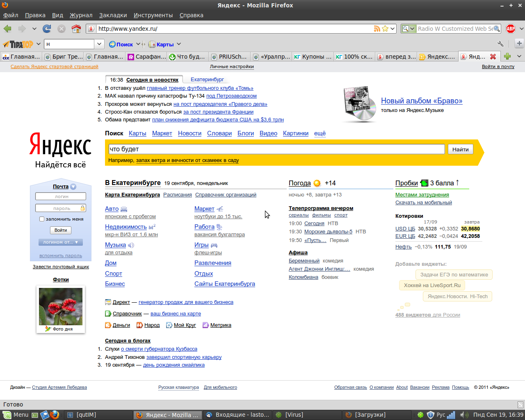Screen dimensions: 525x420
Task: Click the green traffic light icon
Action: click(x=424, y=183)
